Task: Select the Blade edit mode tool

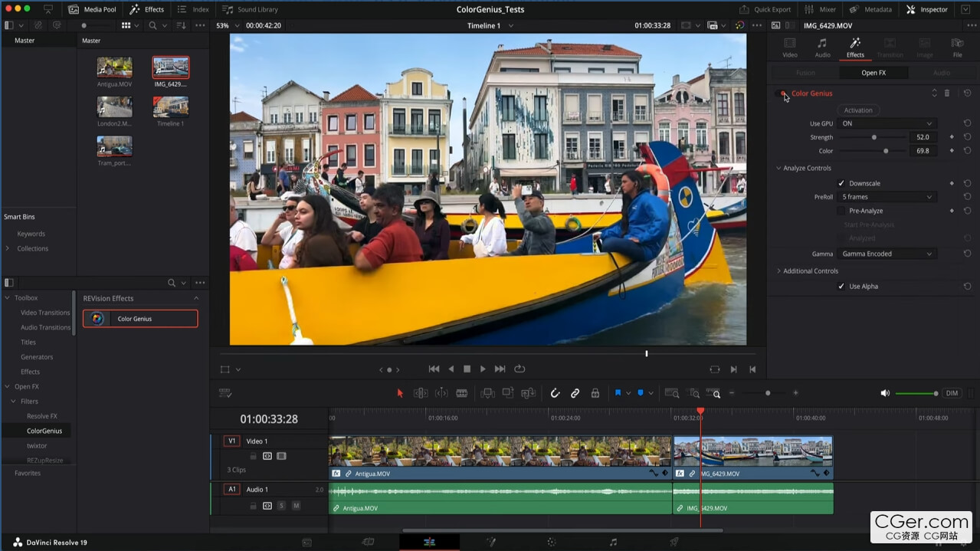Action: pyautogui.click(x=461, y=393)
